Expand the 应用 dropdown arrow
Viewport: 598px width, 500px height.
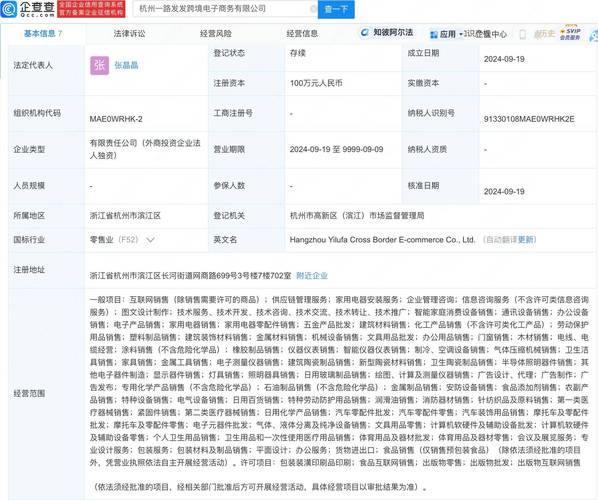click(460, 35)
